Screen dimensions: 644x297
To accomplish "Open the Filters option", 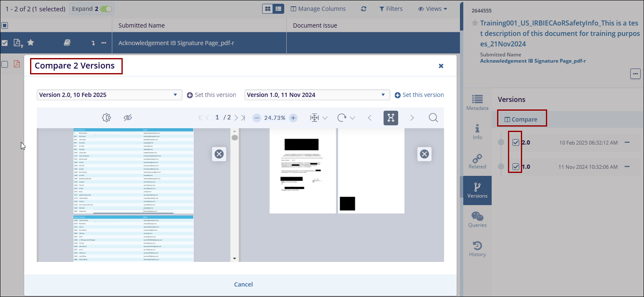I will [x=391, y=9].
